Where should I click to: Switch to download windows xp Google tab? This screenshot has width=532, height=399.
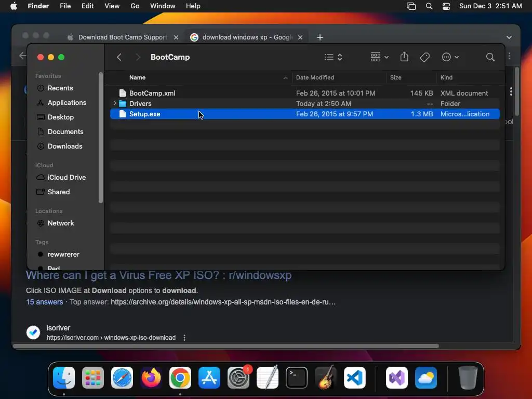247,37
